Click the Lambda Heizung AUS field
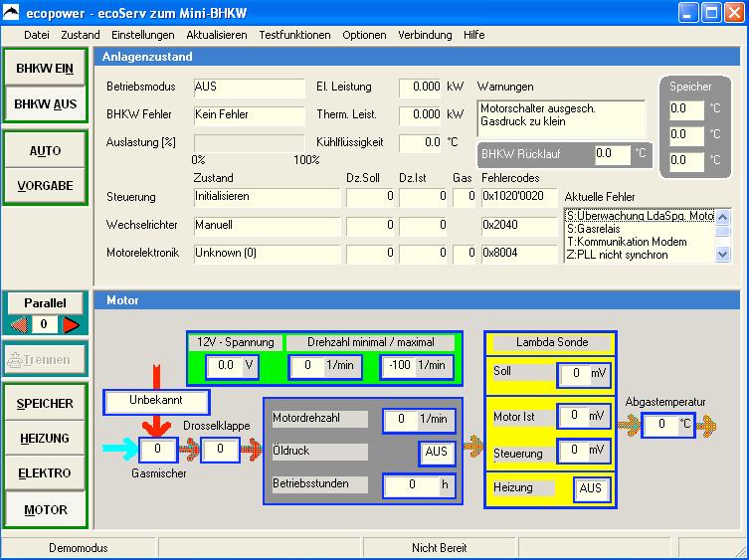Image resolution: width=749 pixels, height=560 pixels. 592,489
